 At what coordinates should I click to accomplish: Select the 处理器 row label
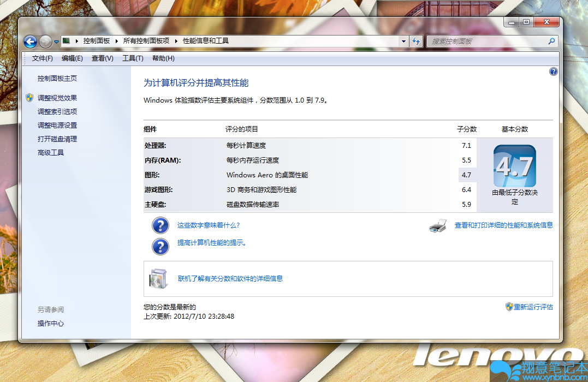(155, 146)
